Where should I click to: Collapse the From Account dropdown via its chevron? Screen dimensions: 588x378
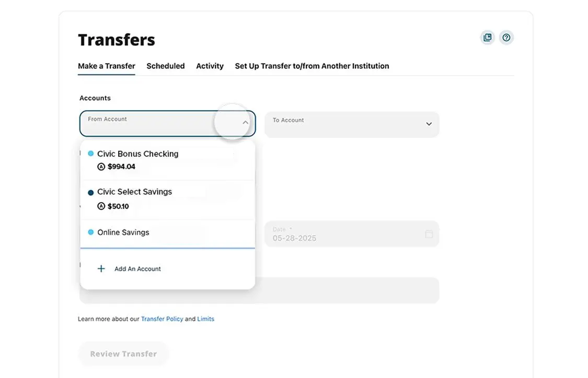[x=245, y=123]
